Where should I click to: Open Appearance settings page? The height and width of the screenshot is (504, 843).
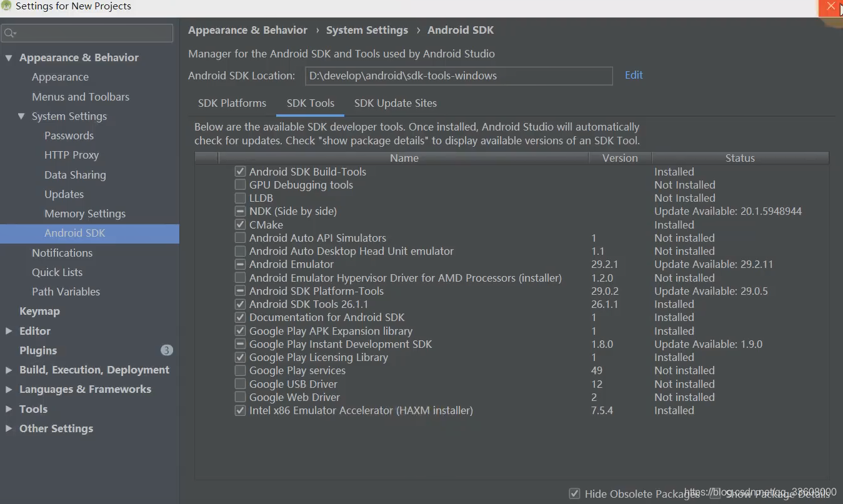tap(61, 77)
